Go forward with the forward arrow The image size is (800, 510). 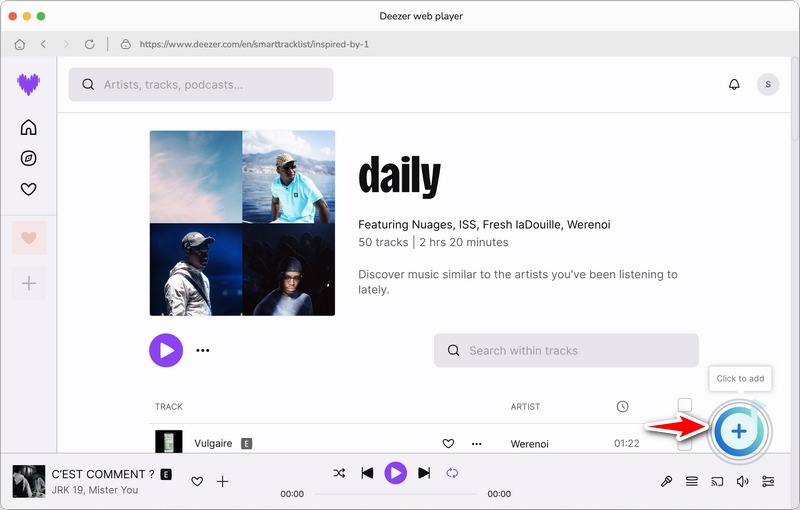pos(66,44)
